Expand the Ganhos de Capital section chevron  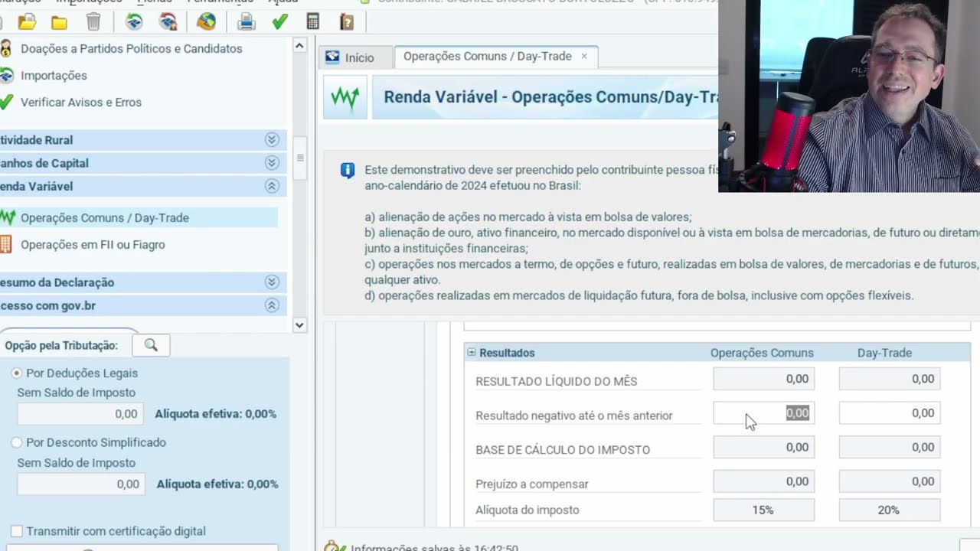(x=271, y=163)
